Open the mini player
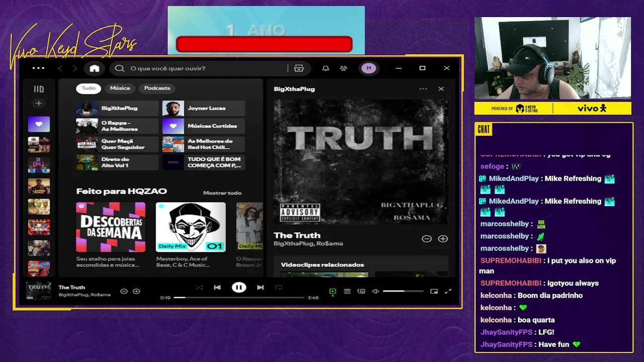The height and width of the screenshot is (362, 644). 434,291
